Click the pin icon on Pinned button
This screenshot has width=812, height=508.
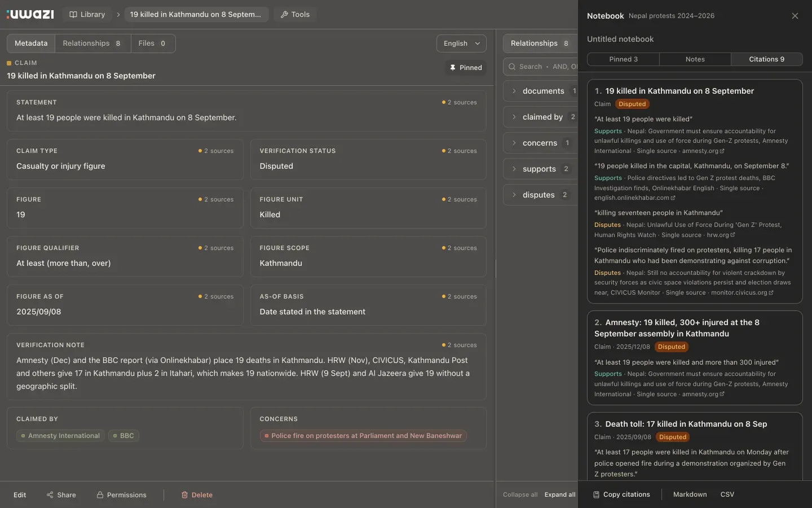pyautogui.click(x=453, y=68)
